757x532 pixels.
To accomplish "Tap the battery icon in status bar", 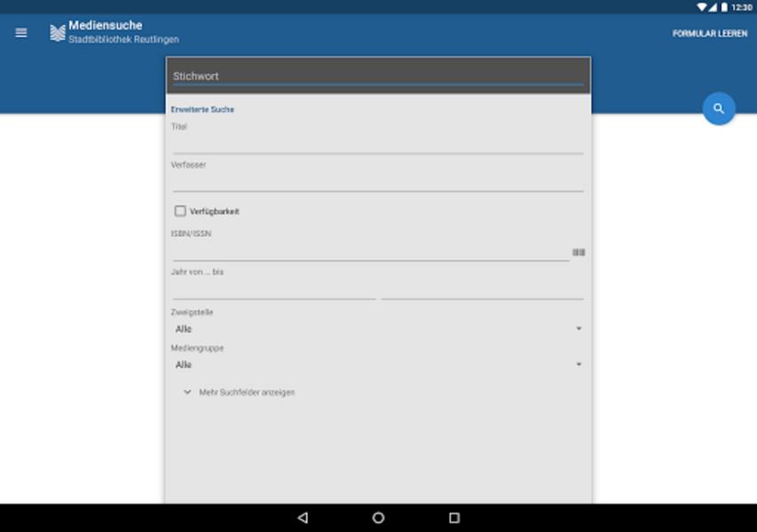I will [x=724, y=6].
